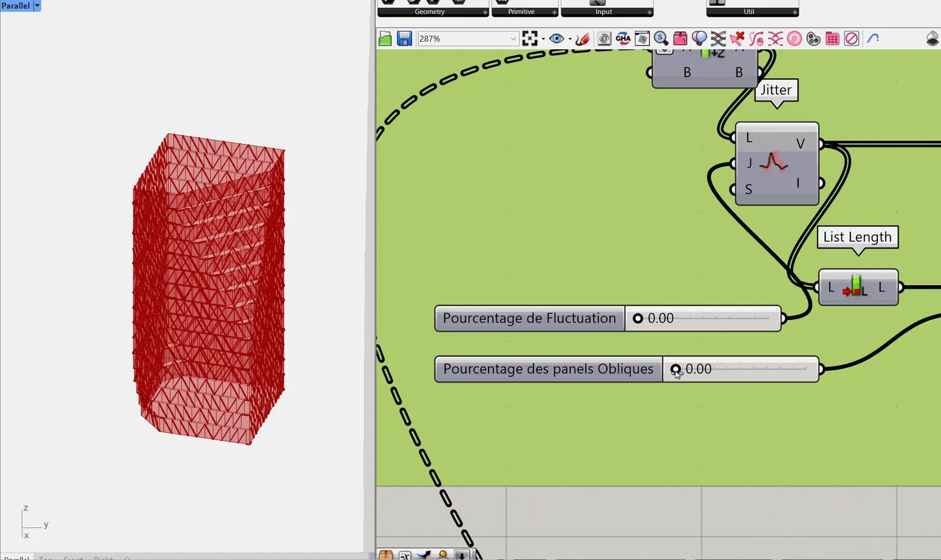Click the Jitter component on the canvas
The height and width of the screenshot is (560, 941).
point(776,163)
